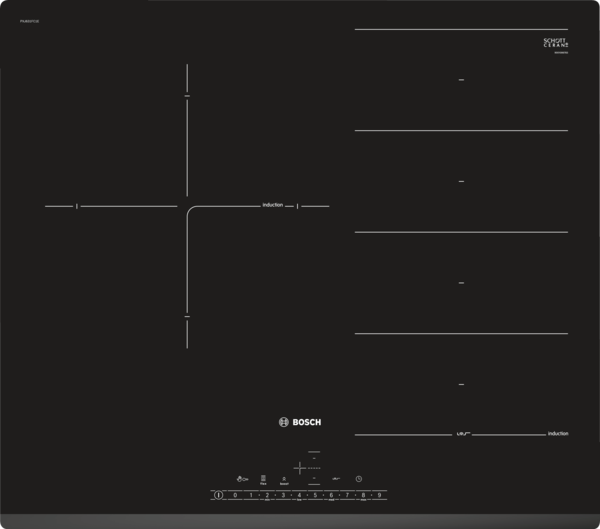The height and width of the screenshot is (529, 600).
Task: Click the Schott Ceran logo
Action: coord(555,43)
